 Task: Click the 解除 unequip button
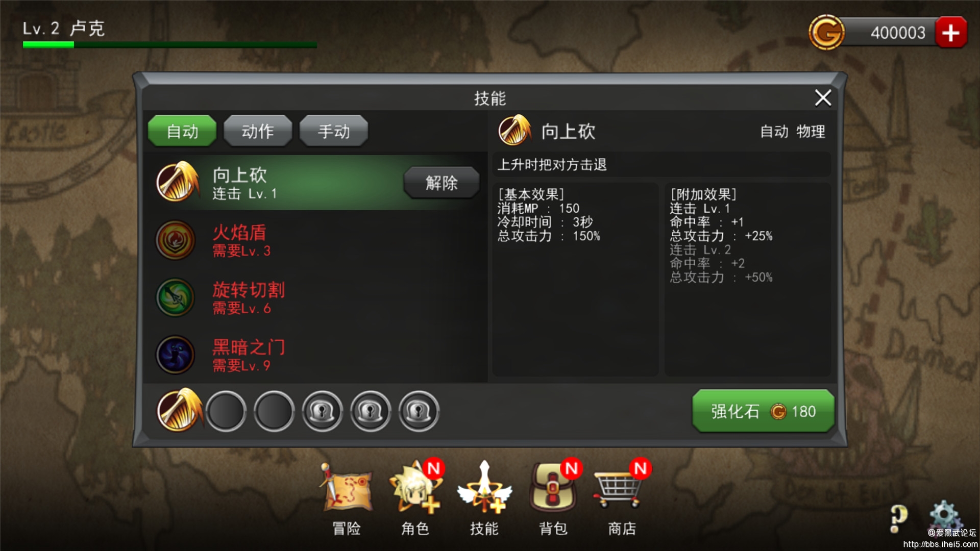point(442,182)
